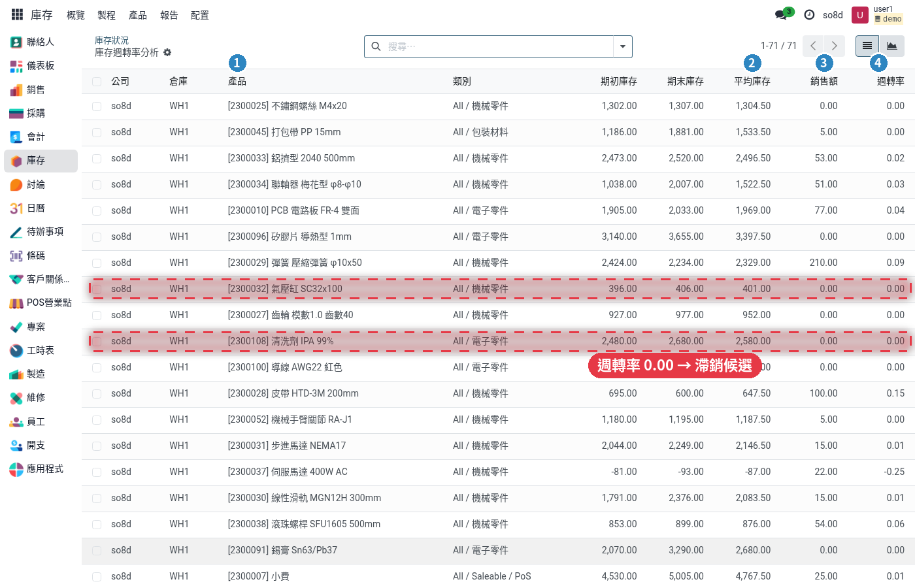
Task: Open row 步進馬達 NEMA17
Action: [498, 446]
